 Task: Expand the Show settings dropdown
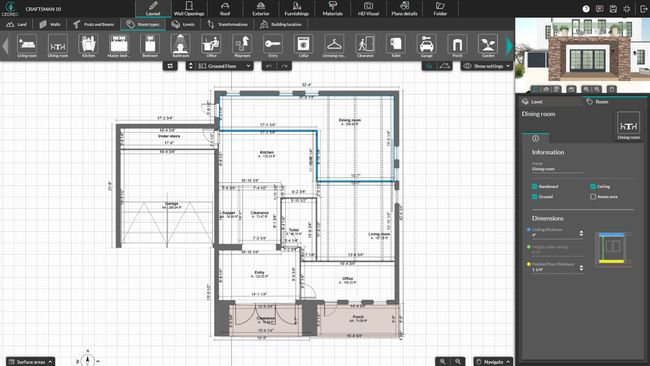(487, 66)
